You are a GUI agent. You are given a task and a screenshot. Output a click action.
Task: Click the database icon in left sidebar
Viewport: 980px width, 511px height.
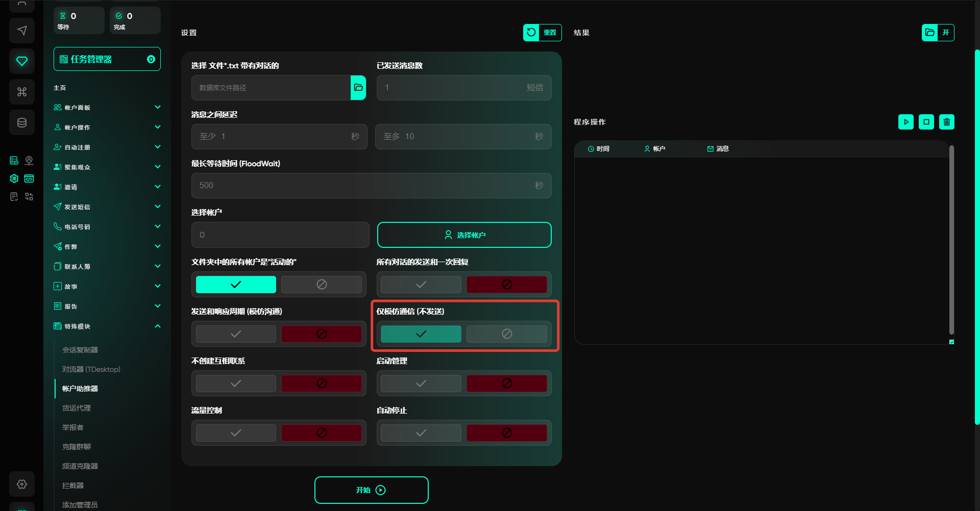click(22, 122)
